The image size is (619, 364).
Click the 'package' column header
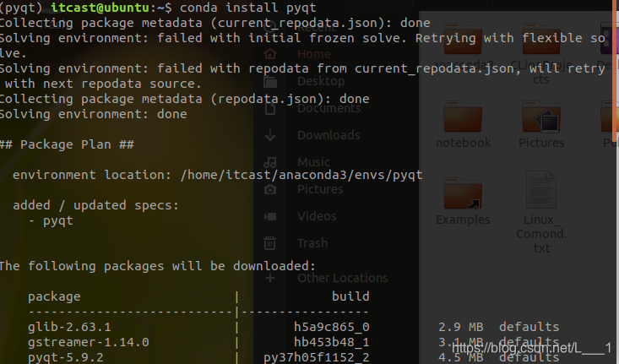[54, 296]
